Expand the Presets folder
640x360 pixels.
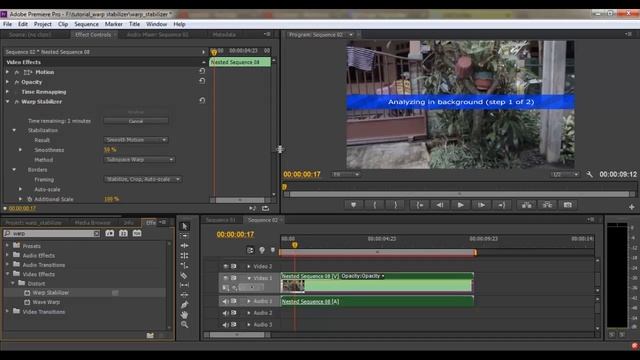[7, 246]
